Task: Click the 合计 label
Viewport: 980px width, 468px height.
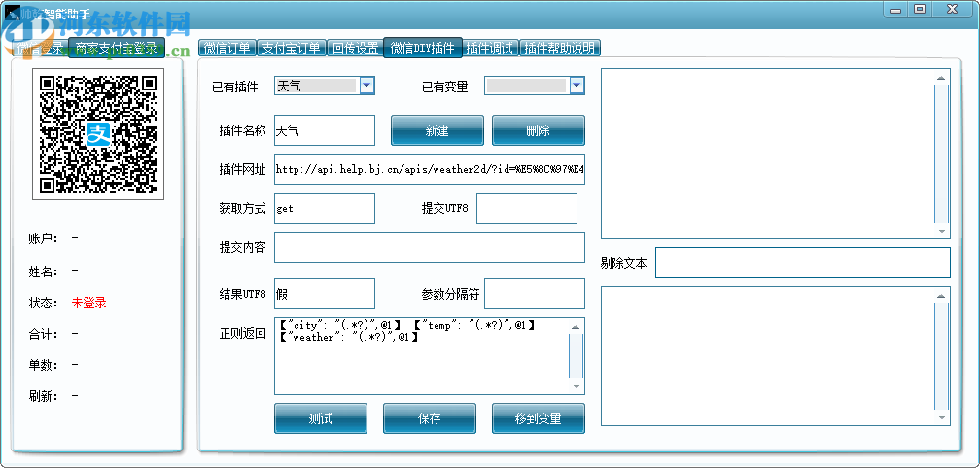Action: click(43, 334)
